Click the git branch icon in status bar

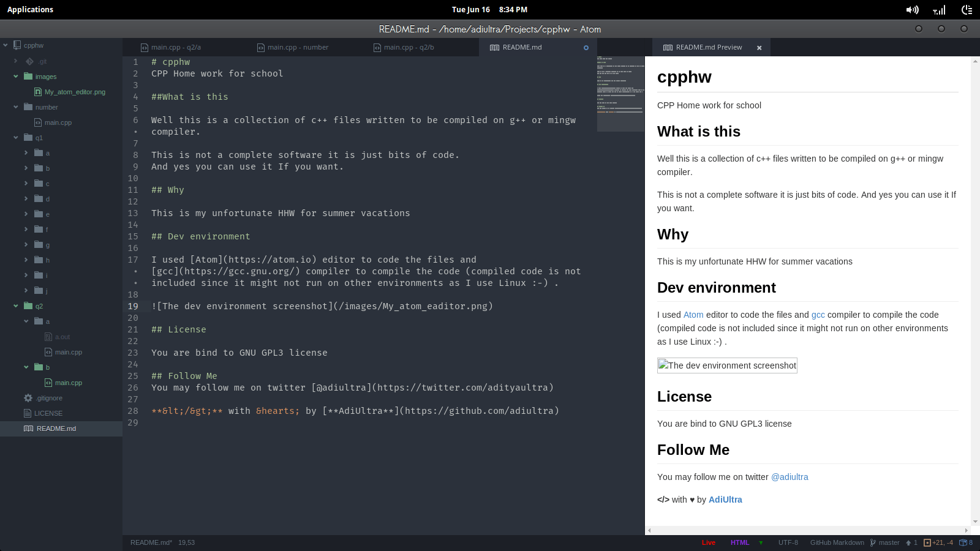(873, 542)
